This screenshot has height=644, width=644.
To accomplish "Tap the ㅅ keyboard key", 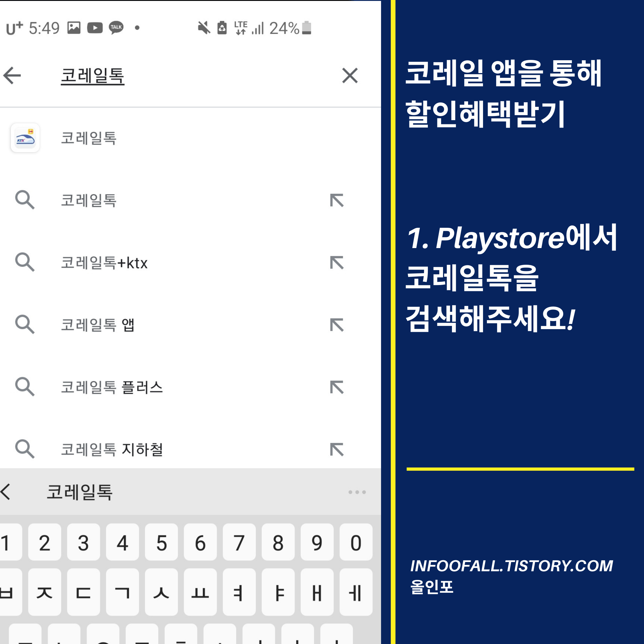I will pos(161,592).
